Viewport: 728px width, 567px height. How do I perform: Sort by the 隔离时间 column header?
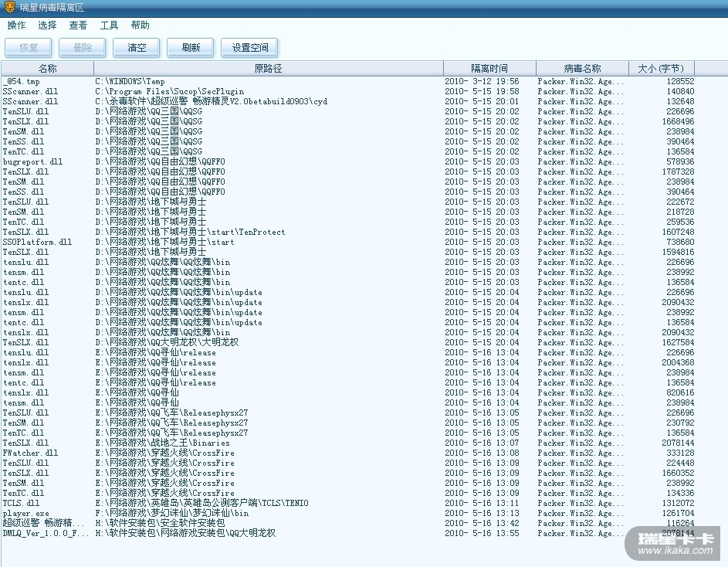click(x=489, y=68)
